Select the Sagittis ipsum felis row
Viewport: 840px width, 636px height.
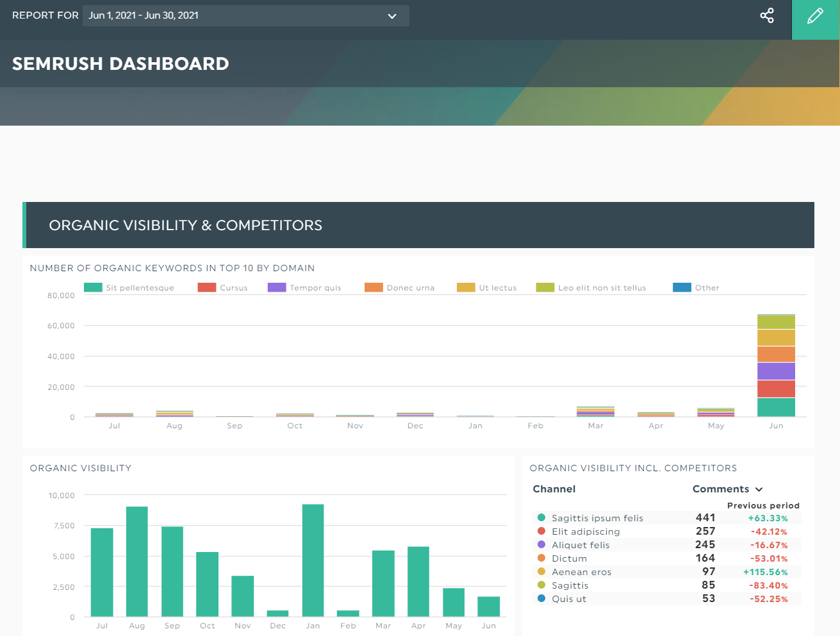(597, 518)
